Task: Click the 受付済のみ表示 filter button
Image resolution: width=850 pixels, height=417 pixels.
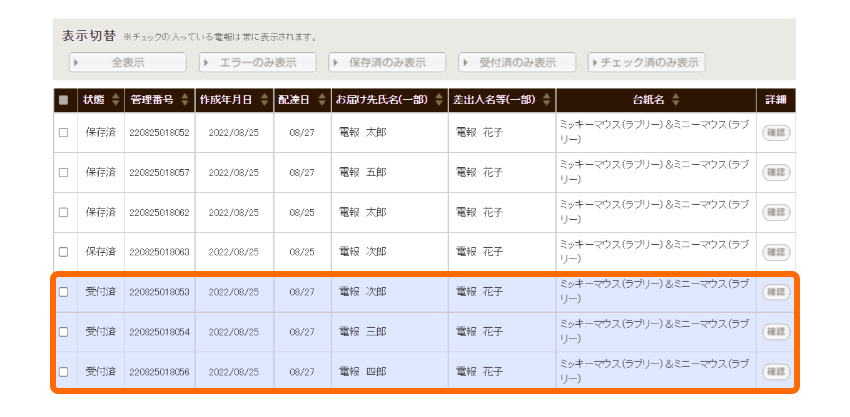Action: click(517, 62)
